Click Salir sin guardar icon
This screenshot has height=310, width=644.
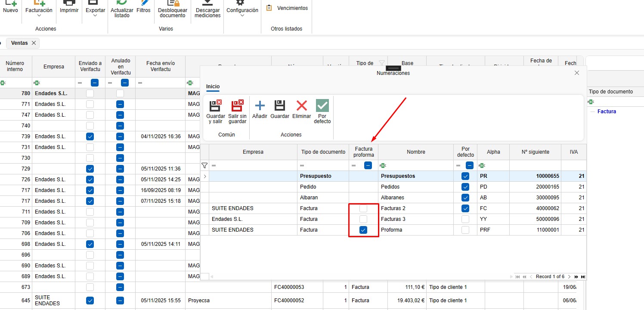click(237, 106)
